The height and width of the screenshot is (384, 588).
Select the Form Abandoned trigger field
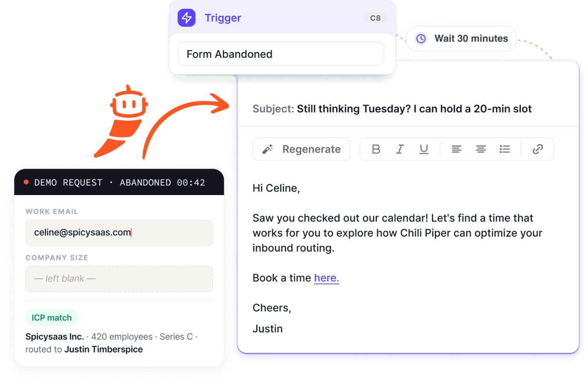tap(281, 54)
